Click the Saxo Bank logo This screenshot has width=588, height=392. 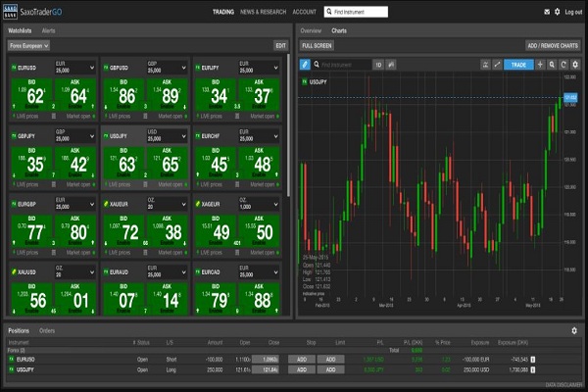click(10, 12)
